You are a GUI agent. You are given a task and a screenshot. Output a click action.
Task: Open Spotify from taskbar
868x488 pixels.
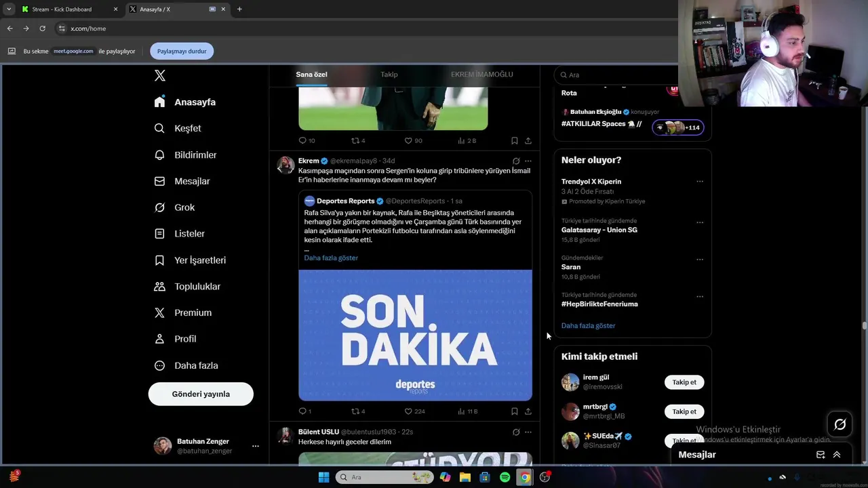tap(505, 477)
